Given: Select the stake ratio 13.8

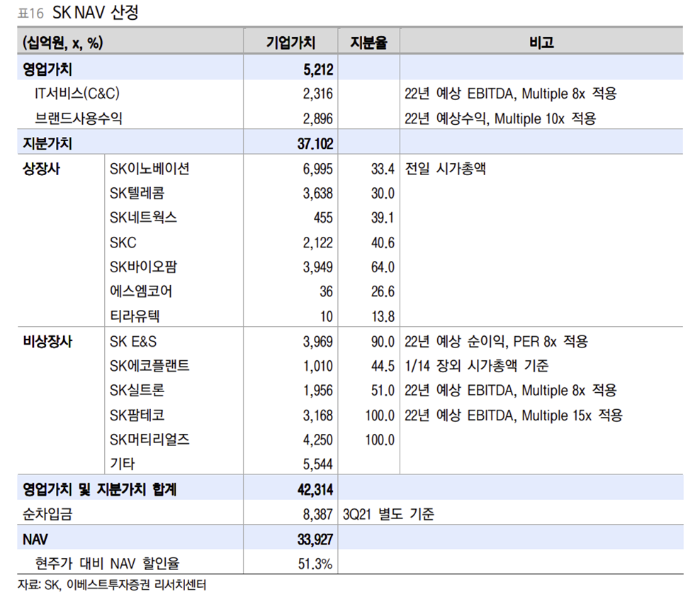Looking at the screenshot, I should (383, 316).
